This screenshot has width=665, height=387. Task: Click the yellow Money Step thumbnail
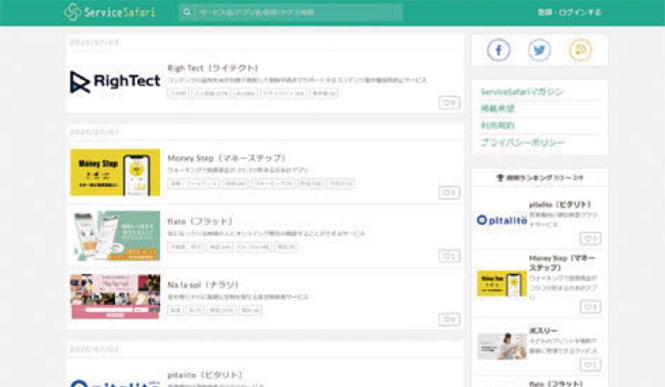[x=115, y=173]
